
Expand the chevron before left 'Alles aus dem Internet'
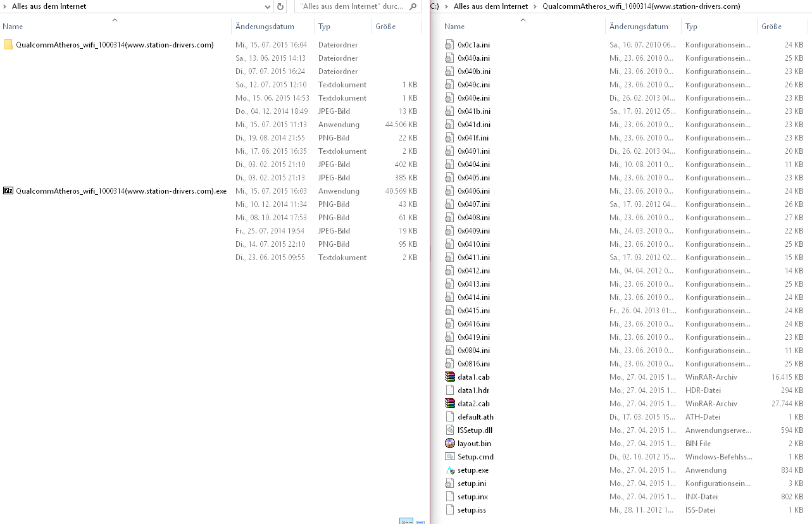tap(5, 6)
